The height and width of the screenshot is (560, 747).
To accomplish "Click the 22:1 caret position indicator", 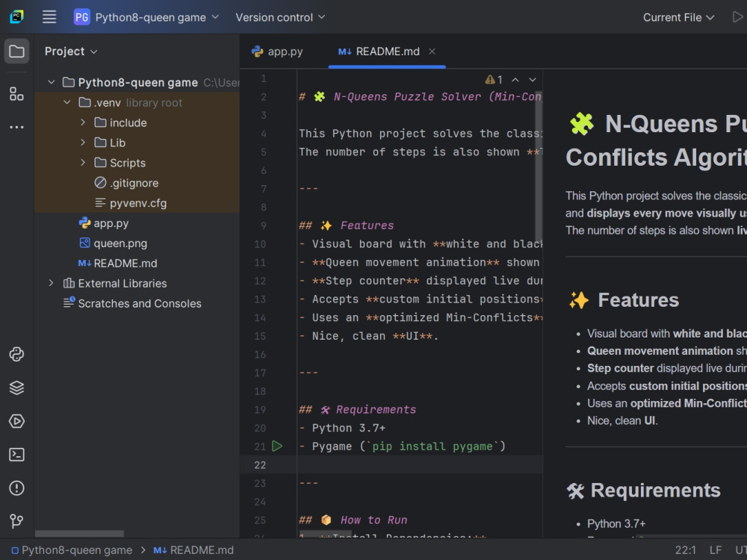I will 685,550.
